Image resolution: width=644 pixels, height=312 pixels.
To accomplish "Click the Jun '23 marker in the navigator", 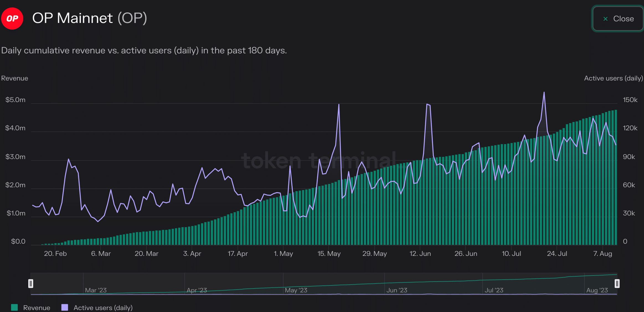I will point(397,290).
